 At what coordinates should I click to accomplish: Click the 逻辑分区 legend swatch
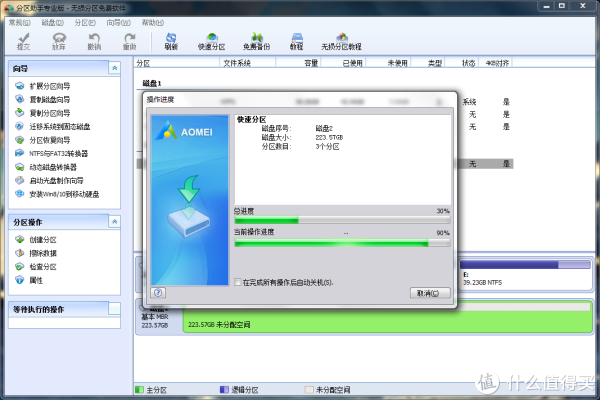pyautogui.click(x=224, y=390)
